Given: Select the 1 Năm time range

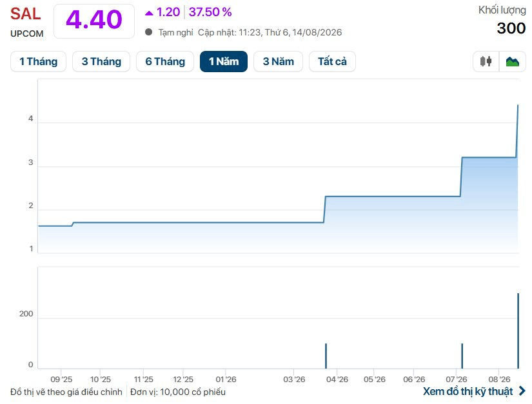Looking at the screenshot, I should click(x=224, y=61).
